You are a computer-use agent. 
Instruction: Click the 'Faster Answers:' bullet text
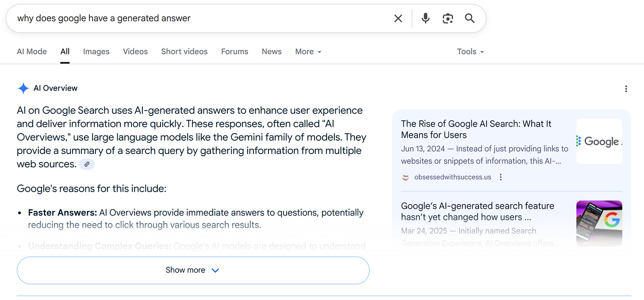tap(62, 213)
